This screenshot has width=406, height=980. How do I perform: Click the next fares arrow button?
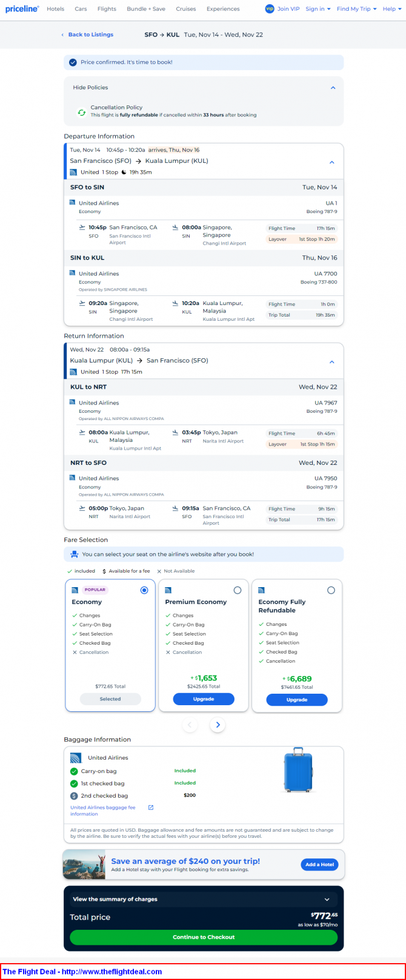click(218, 725)
